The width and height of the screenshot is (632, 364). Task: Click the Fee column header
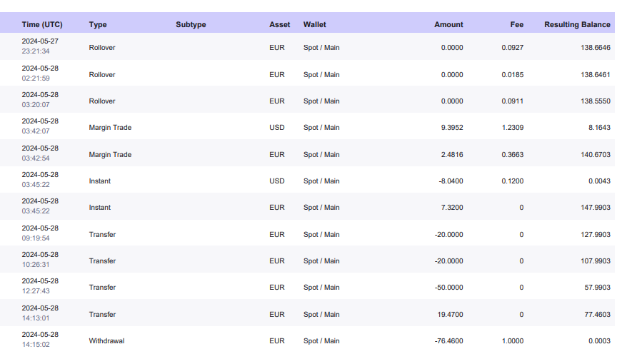tap(516, 24)
